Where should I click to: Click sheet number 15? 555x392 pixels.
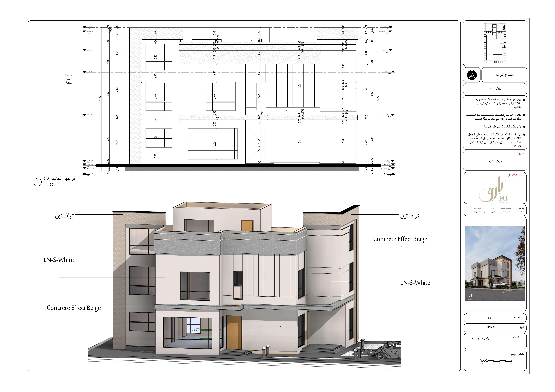coord(489,318)
